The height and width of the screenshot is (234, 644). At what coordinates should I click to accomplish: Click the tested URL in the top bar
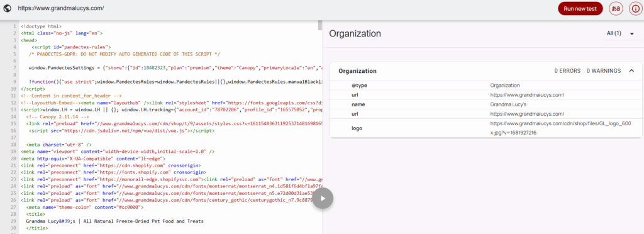coord(61,8)
